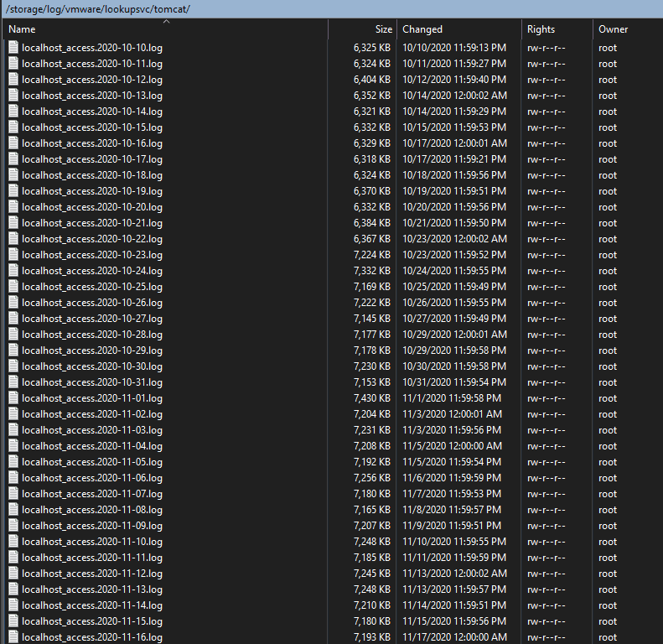This screenshot has width=663, height=644.
Task: Select file localhost_access.2020-11-11.log
Action: point(92,558)
